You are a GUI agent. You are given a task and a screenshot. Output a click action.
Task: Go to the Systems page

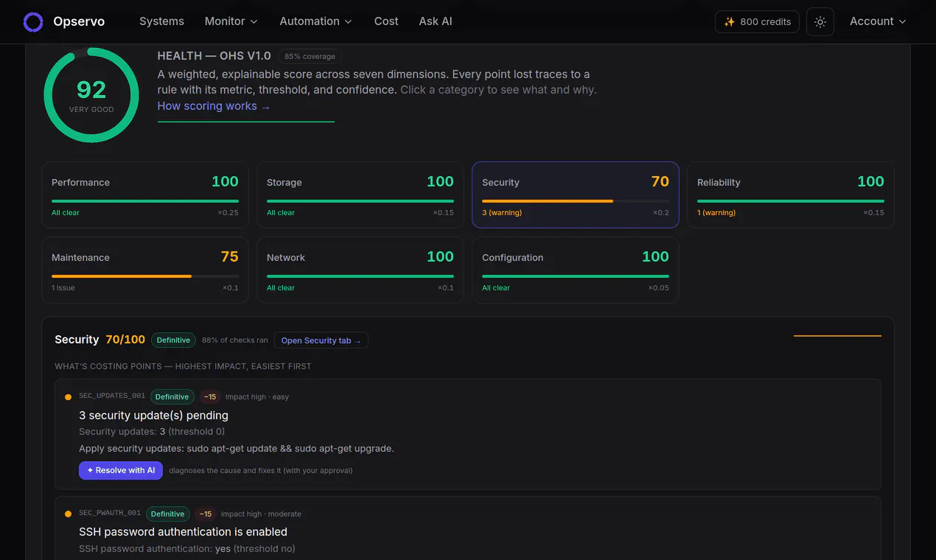(x=162, y=21)
